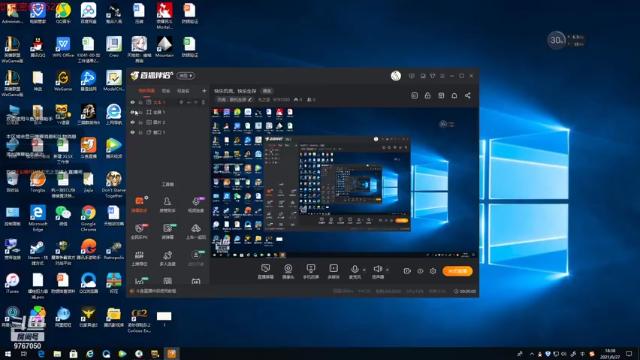The image size is (640, 360).
Task: Select the QQ音乐 desktop icon
Action: pos(63,13)
